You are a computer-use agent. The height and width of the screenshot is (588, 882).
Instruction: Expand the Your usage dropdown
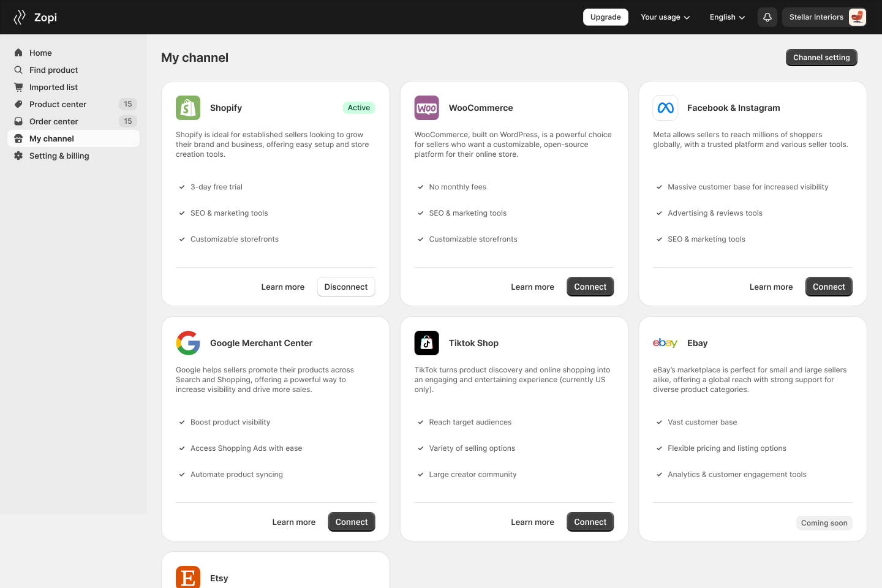[x=665, y=17]
